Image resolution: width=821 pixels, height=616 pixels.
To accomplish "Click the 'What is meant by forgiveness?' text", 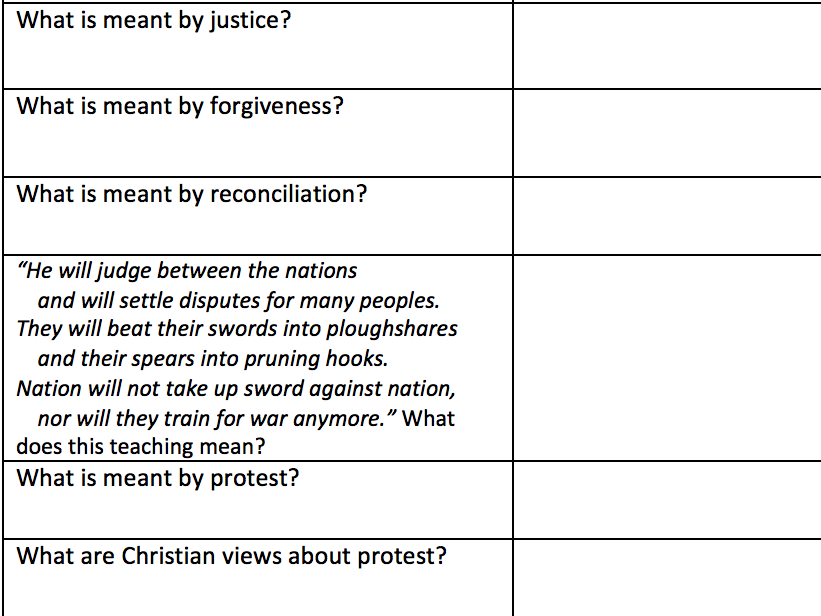I will click(180, 106).
